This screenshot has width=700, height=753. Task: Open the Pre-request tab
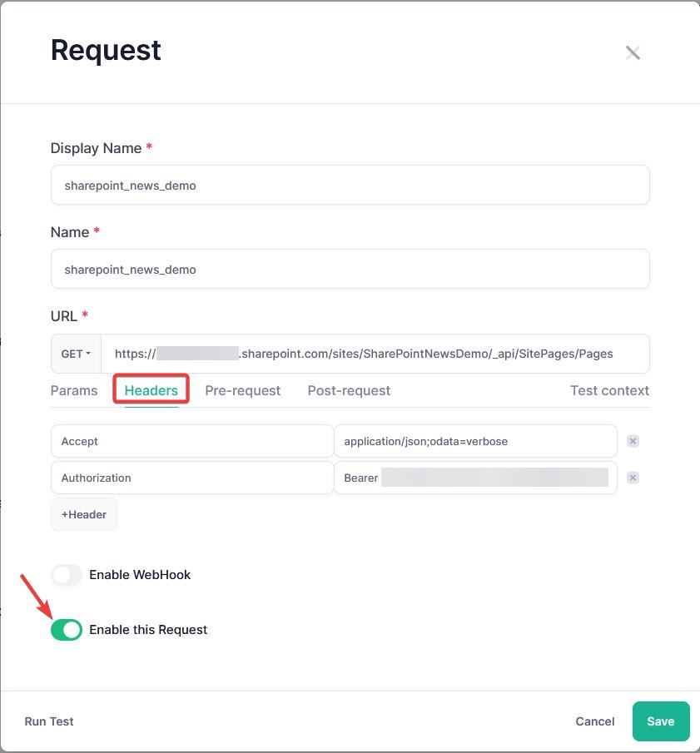242,390
